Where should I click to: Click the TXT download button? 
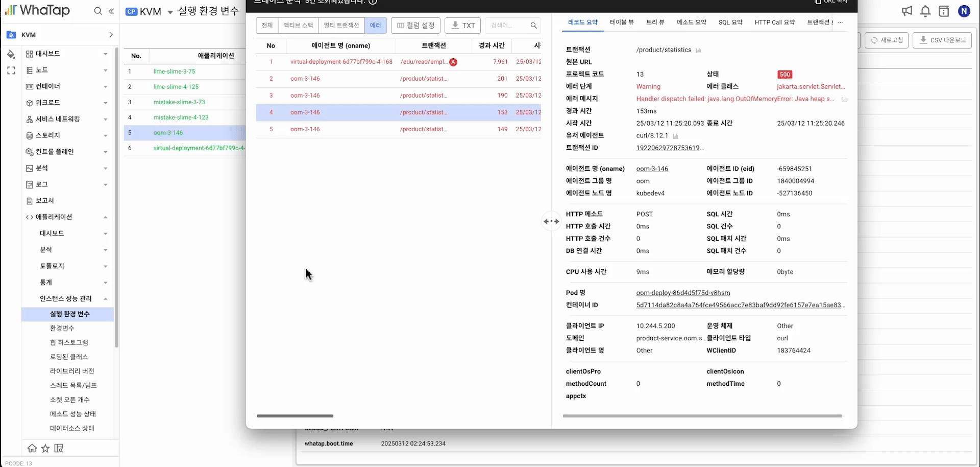[463, 26]
